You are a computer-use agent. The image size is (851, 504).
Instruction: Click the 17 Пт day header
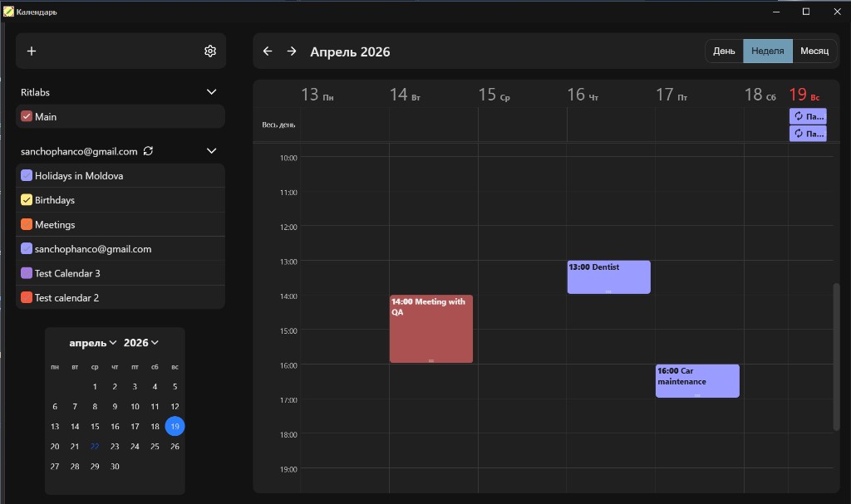click(x=671, y=95)
